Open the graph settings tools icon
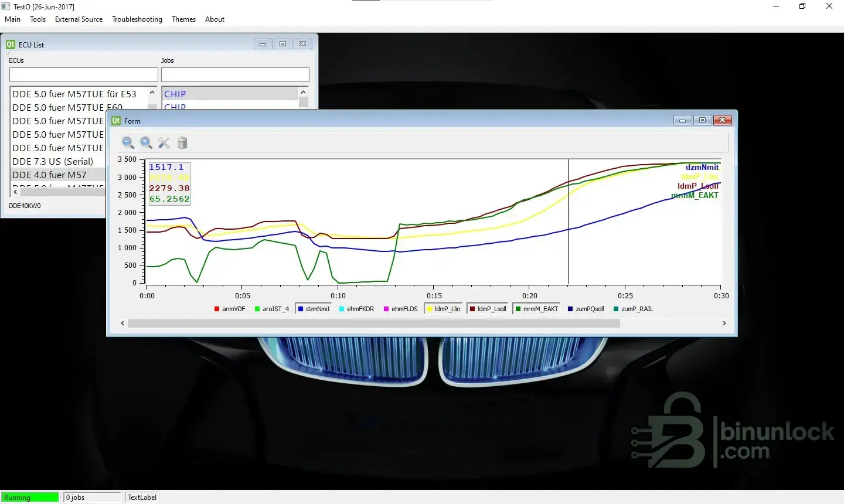 click(164, 142)
